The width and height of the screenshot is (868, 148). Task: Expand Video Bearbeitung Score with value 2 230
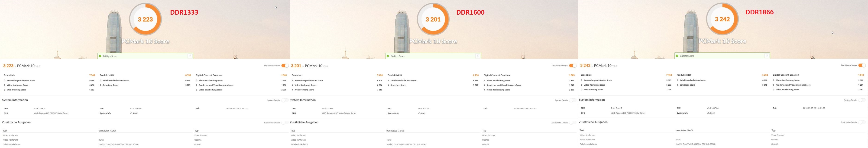coord(197,90)
